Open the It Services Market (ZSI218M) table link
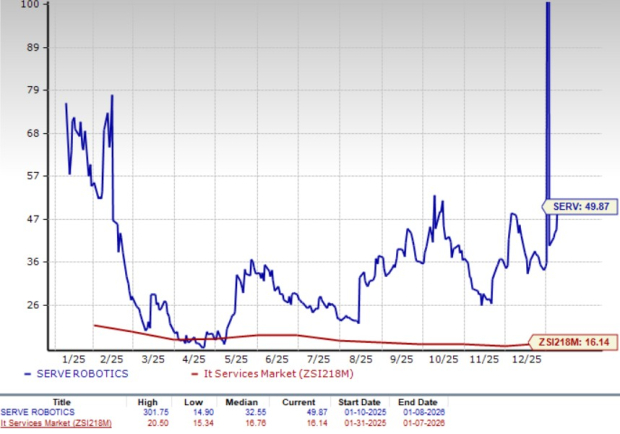 56,423
